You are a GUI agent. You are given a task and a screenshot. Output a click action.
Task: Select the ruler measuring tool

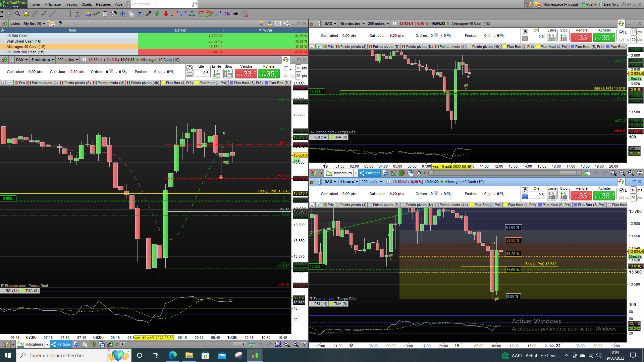(35, 14)
